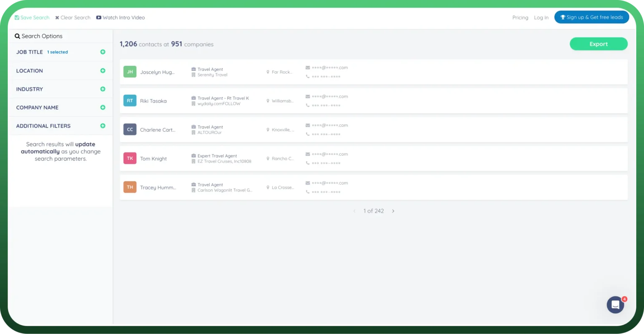This screenshot has width=644, height=334.
Task: Expand the Location filter plus icon
Action: click(x=103, y=70)
